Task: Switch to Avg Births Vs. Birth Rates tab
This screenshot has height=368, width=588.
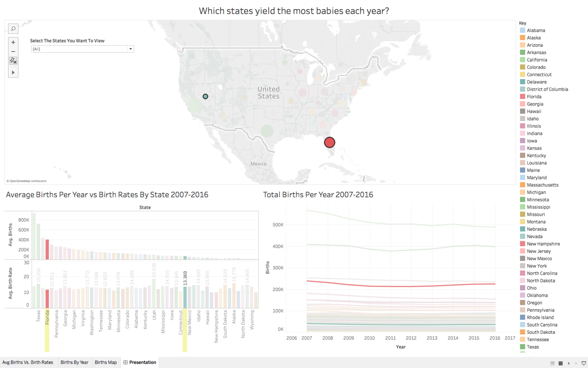Action: pyautogui.click(x=28, y=362)
